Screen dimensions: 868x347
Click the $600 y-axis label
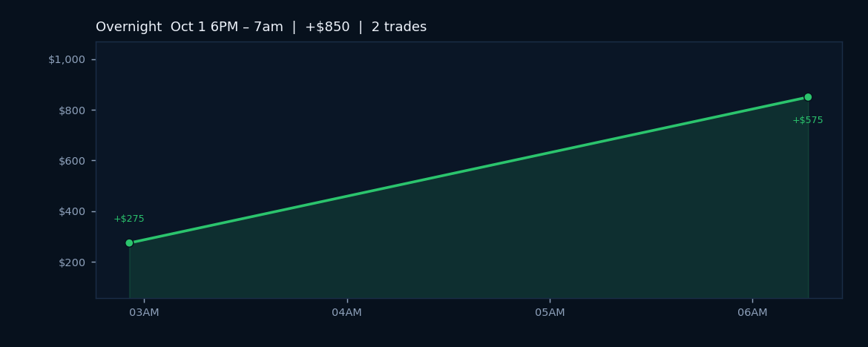(71, 161)
